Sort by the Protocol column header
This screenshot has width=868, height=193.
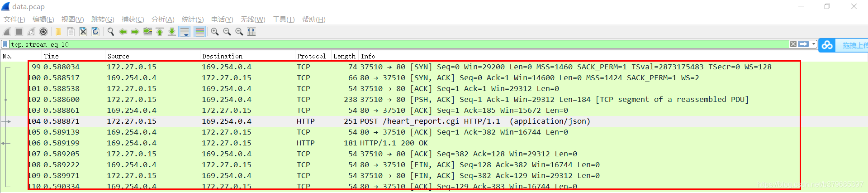click(313, 56)
